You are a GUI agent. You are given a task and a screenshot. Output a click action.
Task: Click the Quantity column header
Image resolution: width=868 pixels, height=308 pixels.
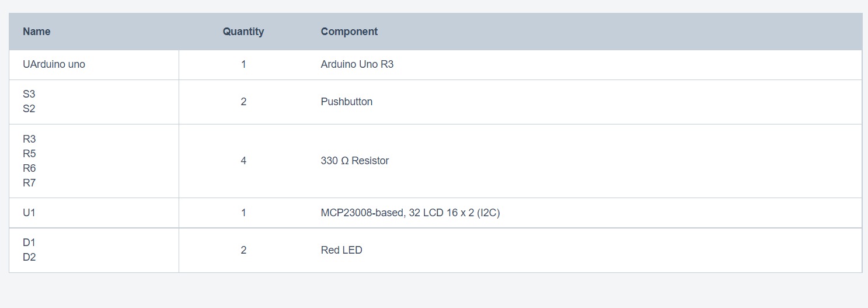point(243,32)
